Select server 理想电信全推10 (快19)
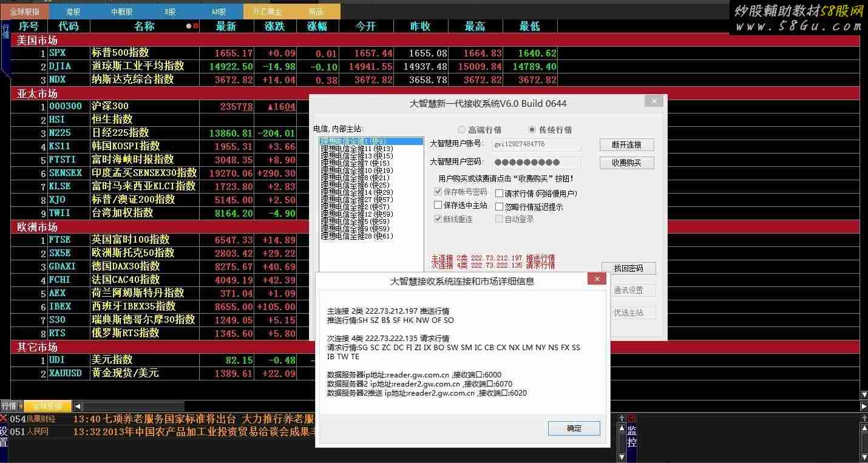Image resolution: width=868 pixels, height=463 pixels. pyautogui.click(x=371, y=171)
